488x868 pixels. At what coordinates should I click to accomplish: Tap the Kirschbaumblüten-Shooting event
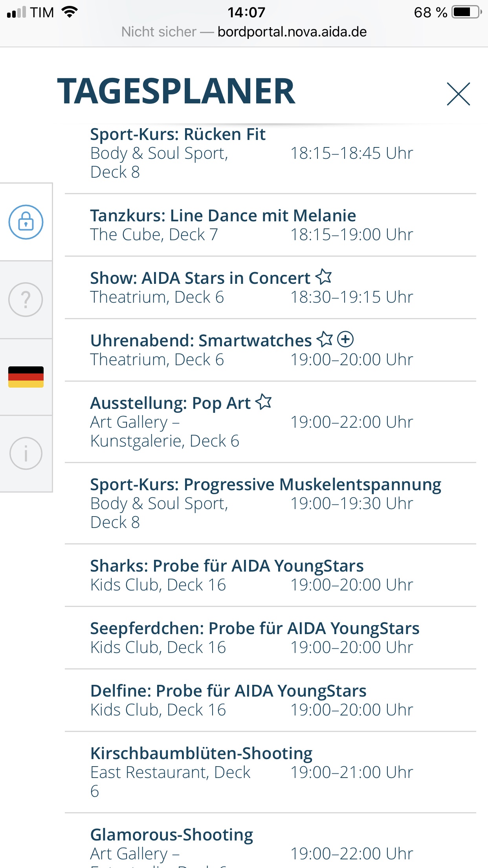pos(201,754)
